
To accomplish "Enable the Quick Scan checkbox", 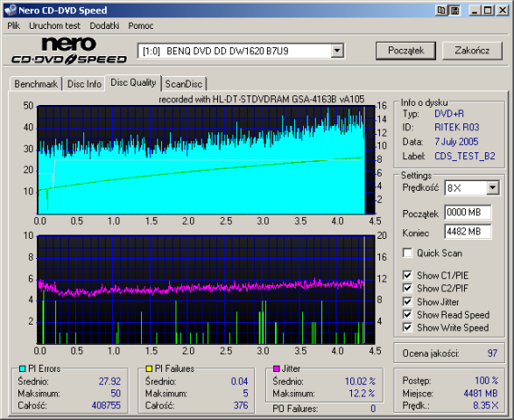I will (x=407, y=253).
